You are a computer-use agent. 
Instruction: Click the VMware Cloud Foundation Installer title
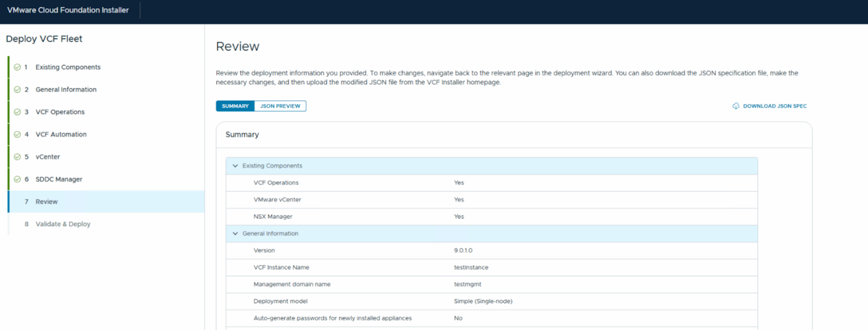point(68,10)
